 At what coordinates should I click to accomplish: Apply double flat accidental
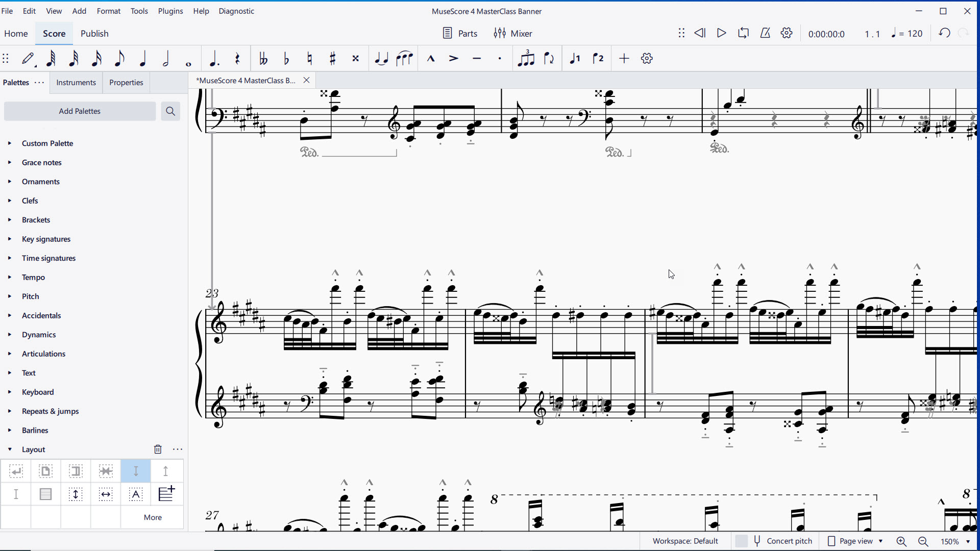point(263,59)
